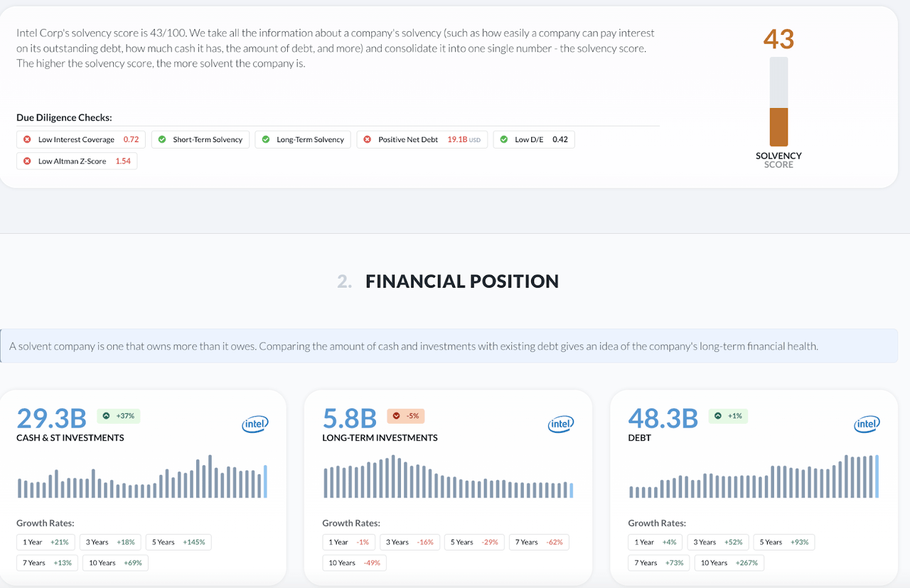Click the -5% change badge
The width and height of the screenshot is (910, 588).
tap(406, 416)
